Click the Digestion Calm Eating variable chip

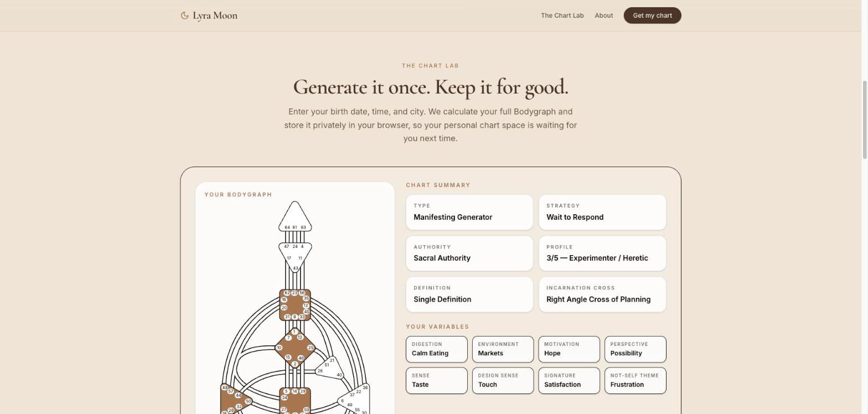pos(437,349)
